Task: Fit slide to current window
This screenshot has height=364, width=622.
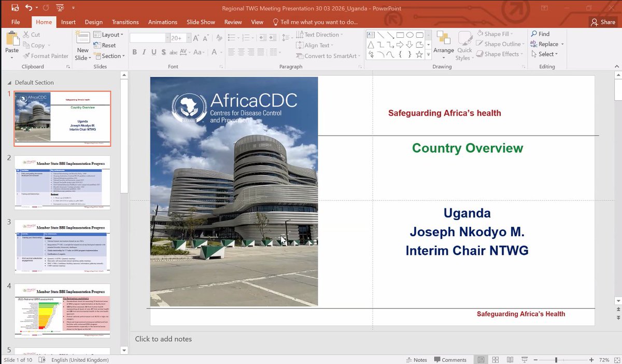Action: [616, 360]
